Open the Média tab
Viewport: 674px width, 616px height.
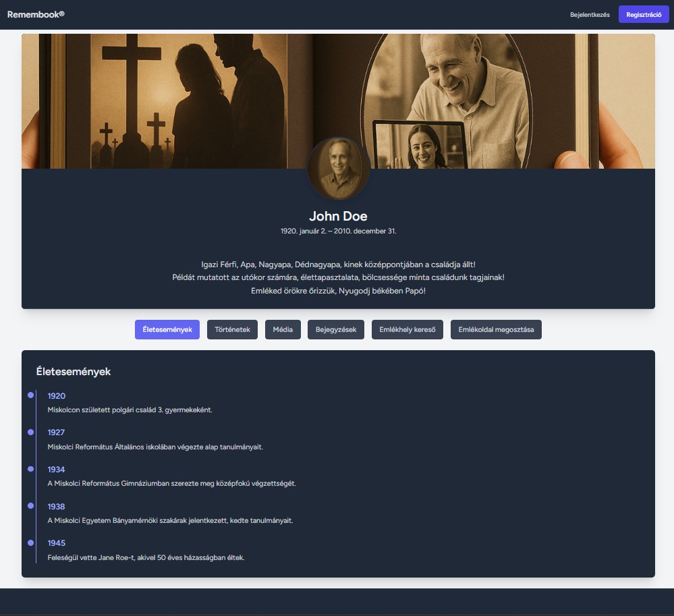click(283, 330)
